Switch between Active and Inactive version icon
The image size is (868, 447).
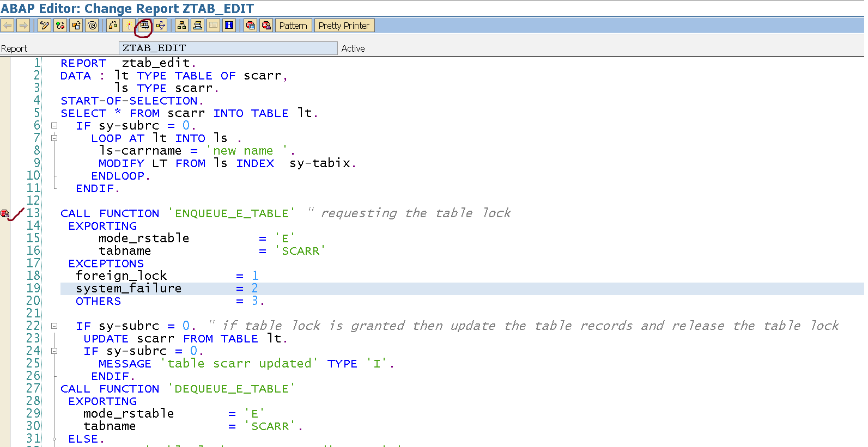[60, 26]
